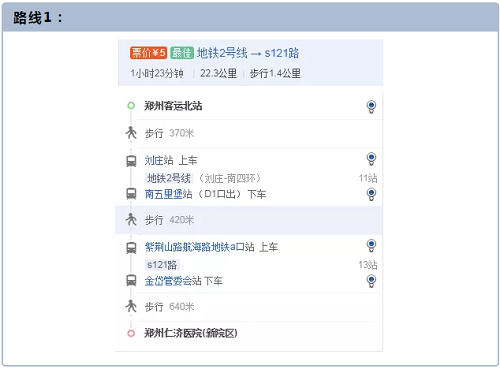Select the s121路 line tag

pos(162,265)
